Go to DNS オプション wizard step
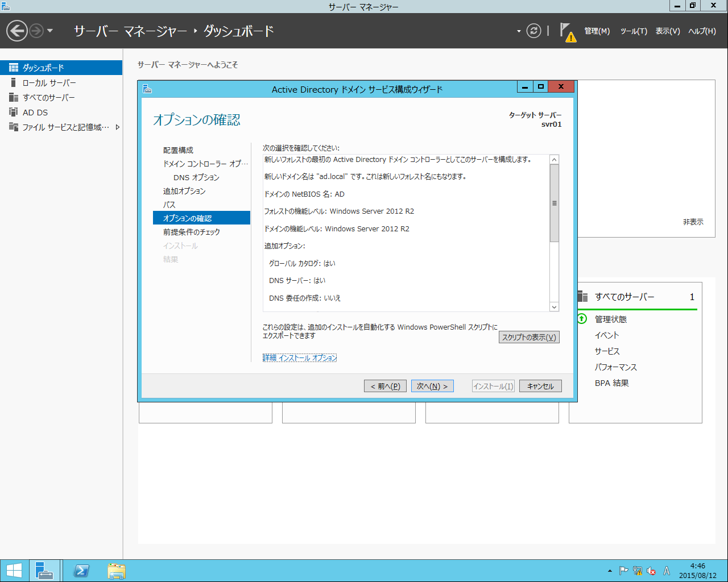 [196, 177]
